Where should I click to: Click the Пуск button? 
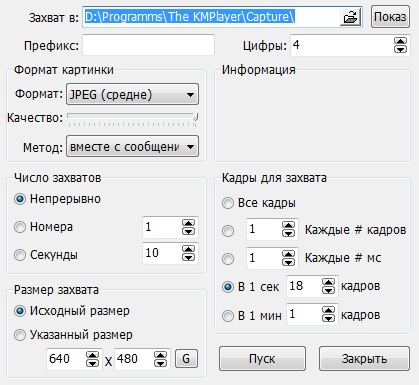click(262, 359)
